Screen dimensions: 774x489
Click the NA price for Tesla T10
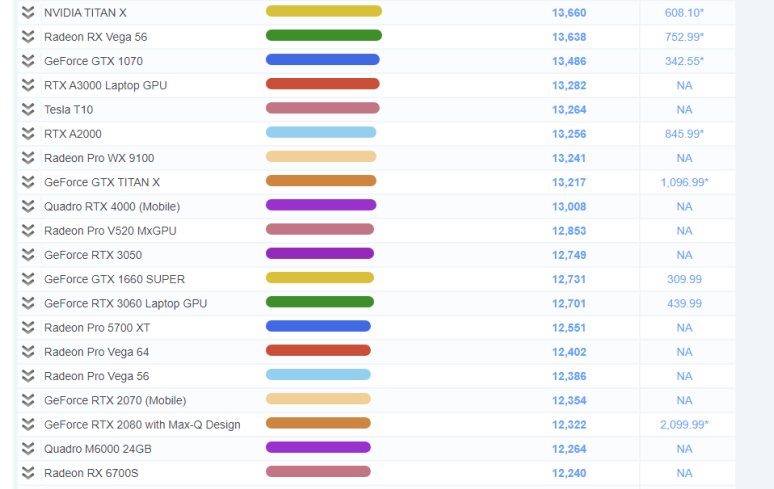684,110
